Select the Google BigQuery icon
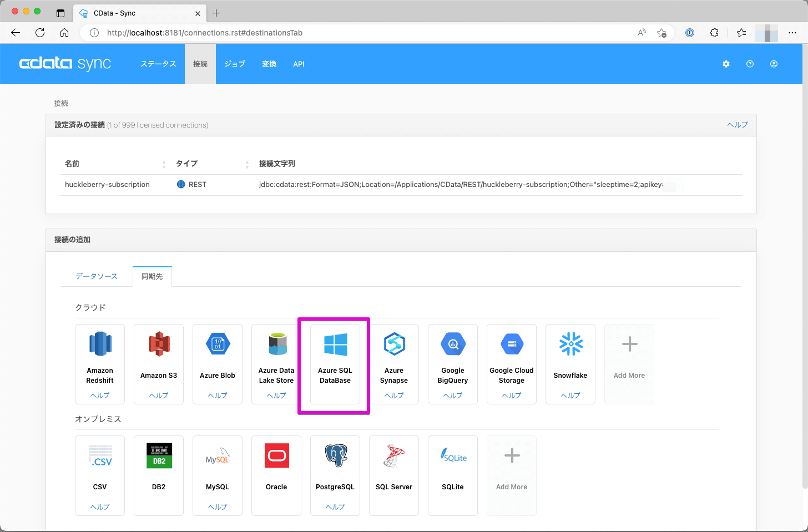Image resolution: width=808 pixels, height=532 pixels. pyautogui.click(x=453, y=344)
